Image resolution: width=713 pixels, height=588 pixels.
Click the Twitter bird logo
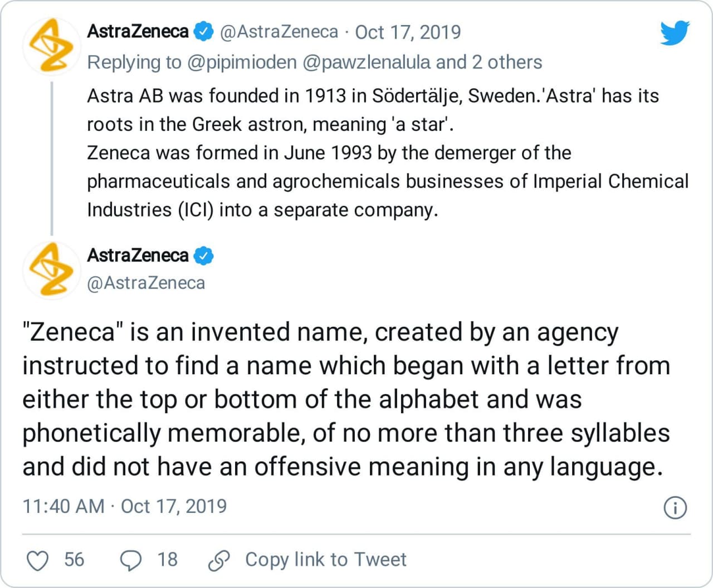coord(675,33)
